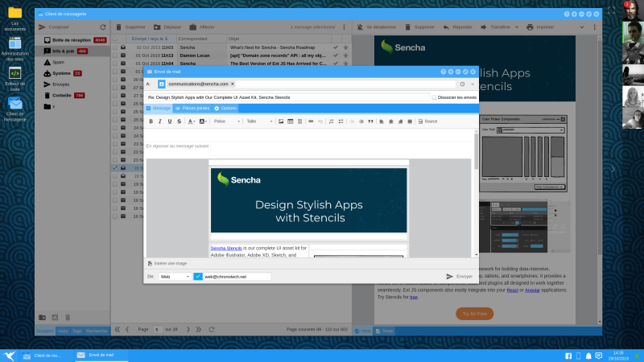
Task: Underline text with the U button
Action: [170, 121]
